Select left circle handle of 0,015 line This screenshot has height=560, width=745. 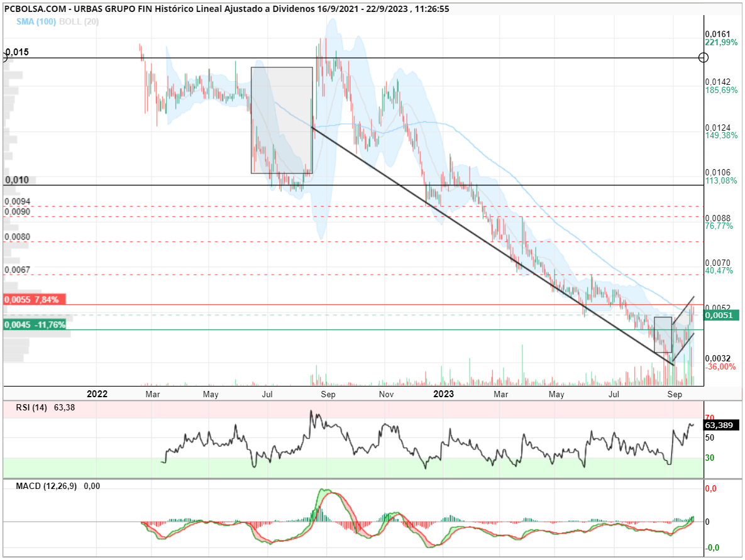[4, 57]
